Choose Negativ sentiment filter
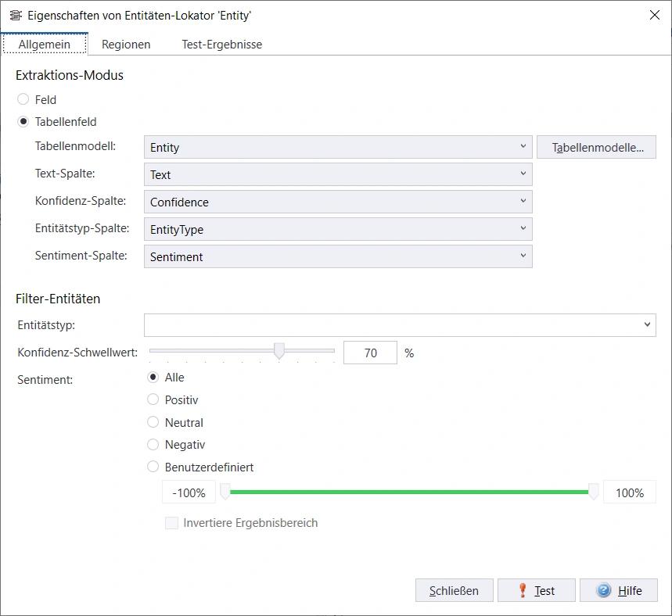The height and width of the screenshot is (616, 672). [153, 444]
